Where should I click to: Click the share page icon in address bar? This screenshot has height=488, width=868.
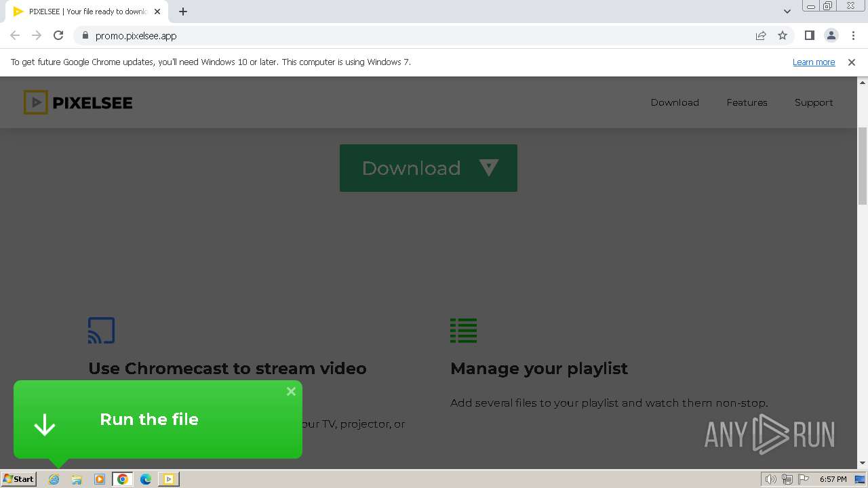tap(761, 35)
